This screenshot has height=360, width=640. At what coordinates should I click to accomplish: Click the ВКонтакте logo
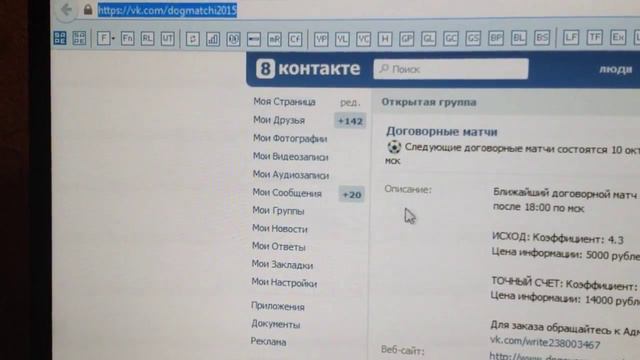pyautogui.click(x=308, y=69)
